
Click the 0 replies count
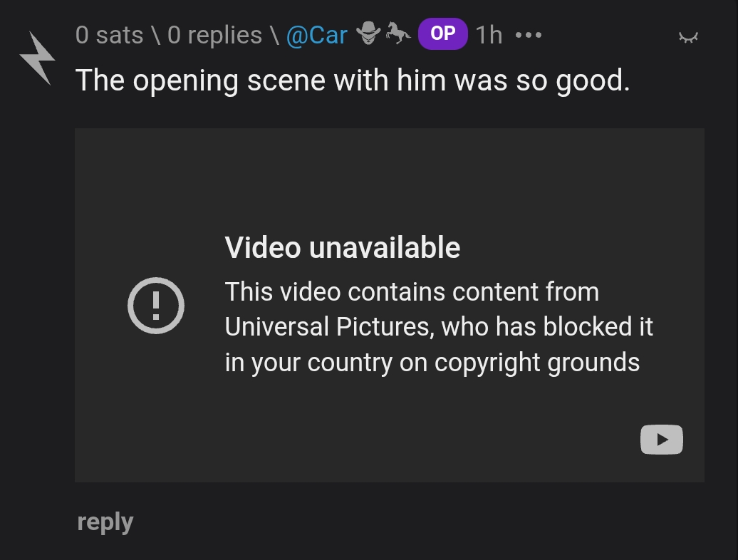(x=214, y=35)
